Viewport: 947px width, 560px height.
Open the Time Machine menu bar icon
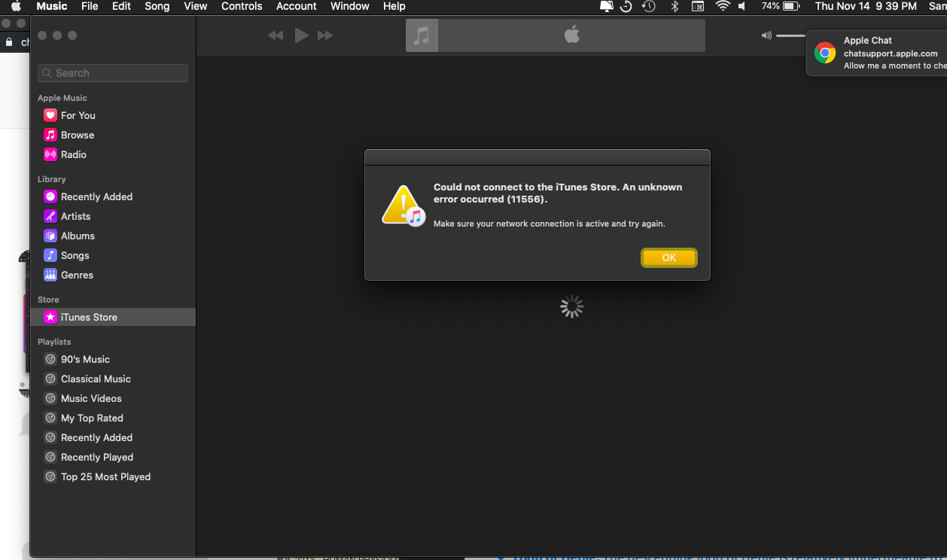(x=649, y=6)
